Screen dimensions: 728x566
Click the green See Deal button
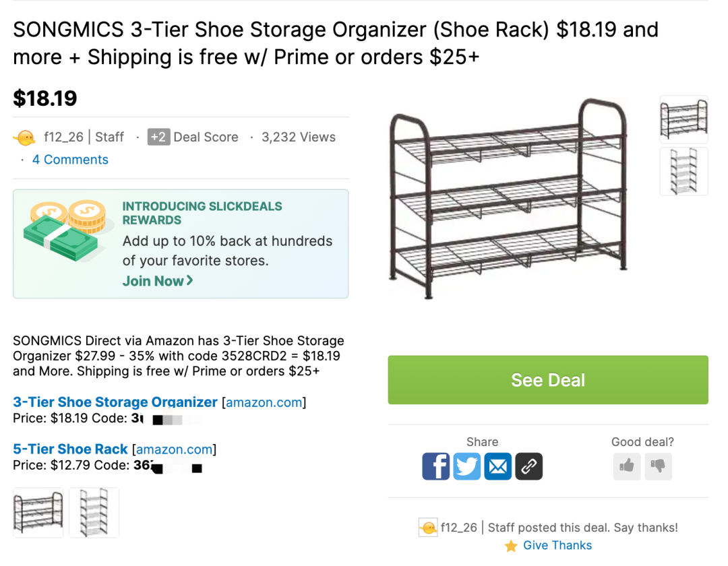click(x=548, y=380)
